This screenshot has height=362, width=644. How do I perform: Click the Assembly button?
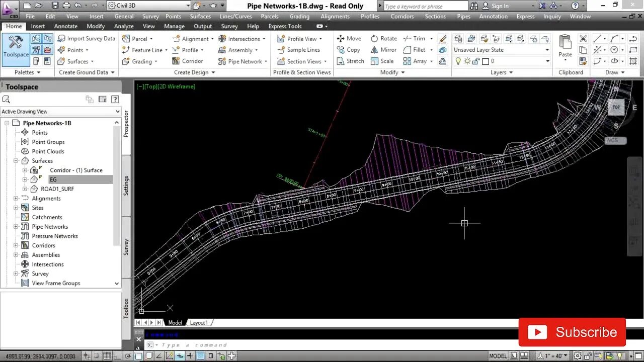tap(237, 50)
